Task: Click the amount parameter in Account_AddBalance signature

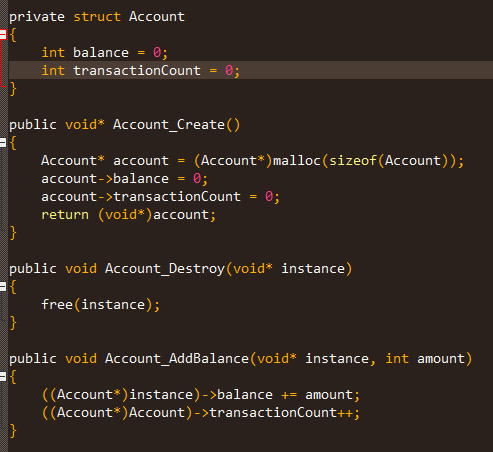Action: (441, 359)
